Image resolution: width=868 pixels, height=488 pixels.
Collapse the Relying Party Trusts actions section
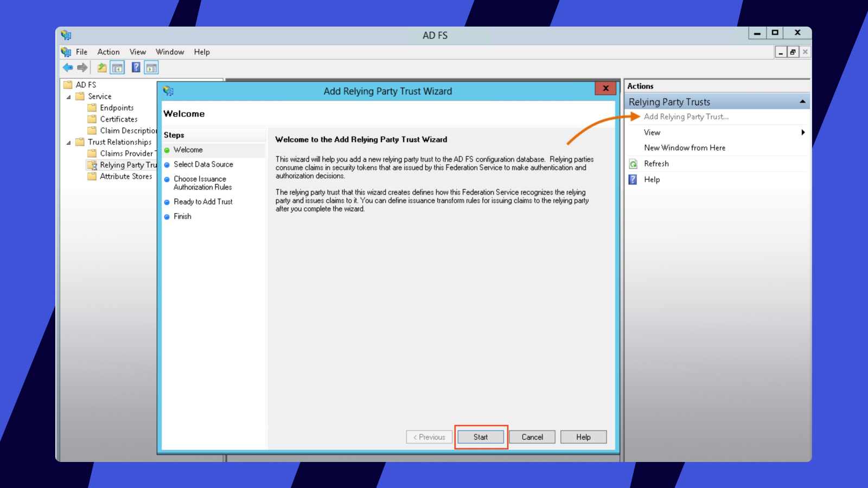802,102
